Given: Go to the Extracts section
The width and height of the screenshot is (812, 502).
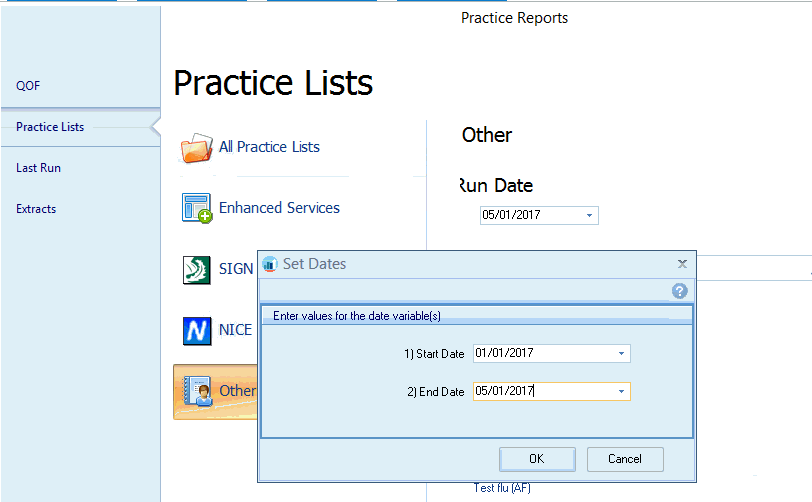Looking at the screenshot, I should pos(36,209).
